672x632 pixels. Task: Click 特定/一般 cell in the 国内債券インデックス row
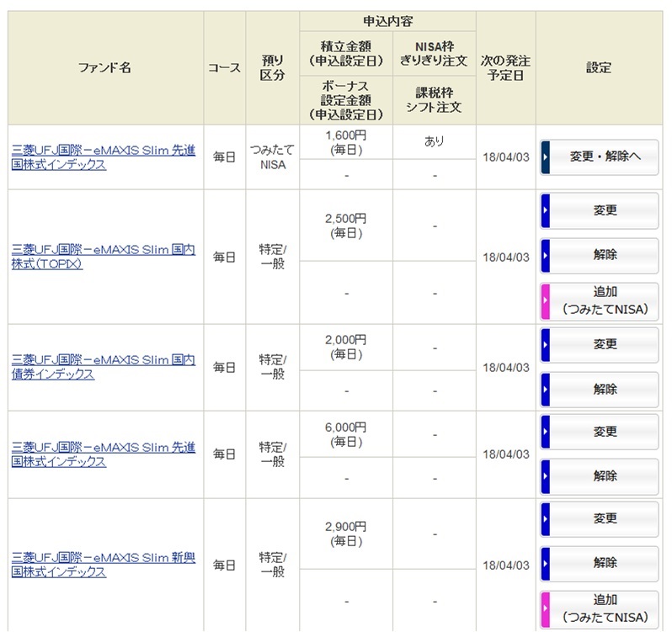click(272, 367)
